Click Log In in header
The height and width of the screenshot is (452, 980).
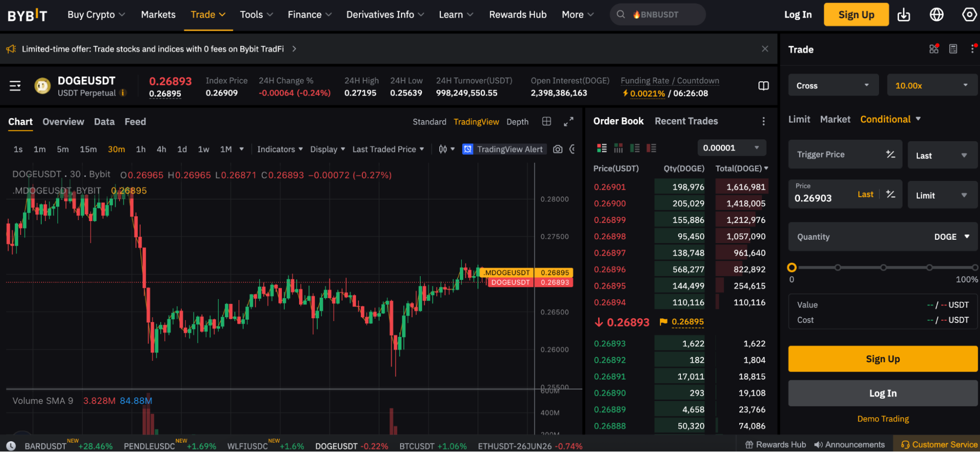[798, 15]
